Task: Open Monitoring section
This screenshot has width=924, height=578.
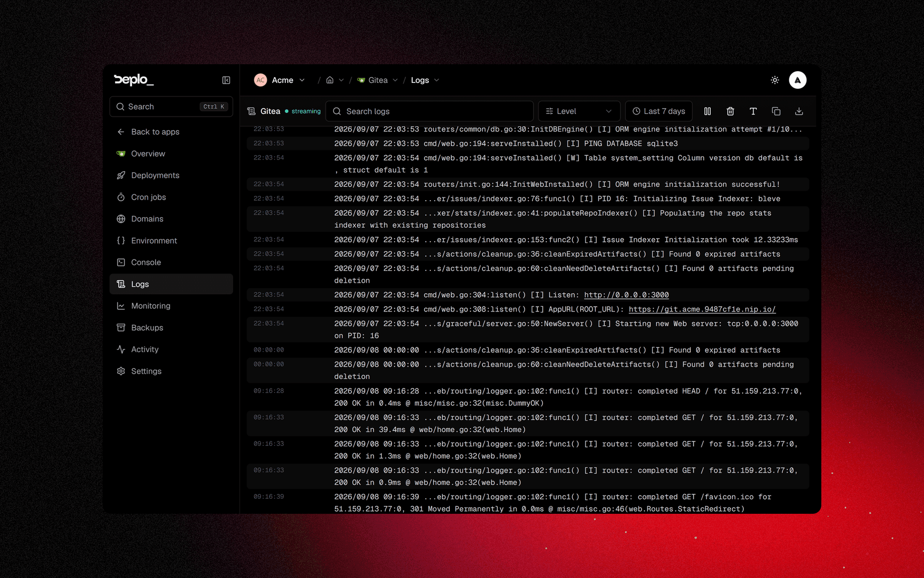Action: tap(171, 306)
